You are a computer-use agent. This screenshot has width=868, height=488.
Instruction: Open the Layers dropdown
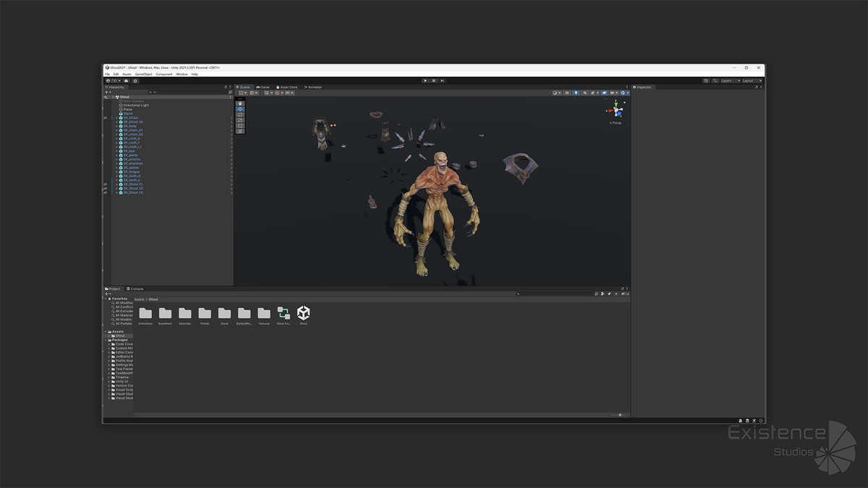click(729, 80)
